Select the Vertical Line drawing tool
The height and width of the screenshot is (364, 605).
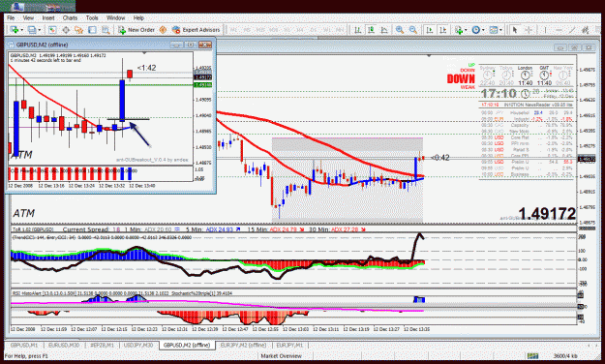point(545,30)
